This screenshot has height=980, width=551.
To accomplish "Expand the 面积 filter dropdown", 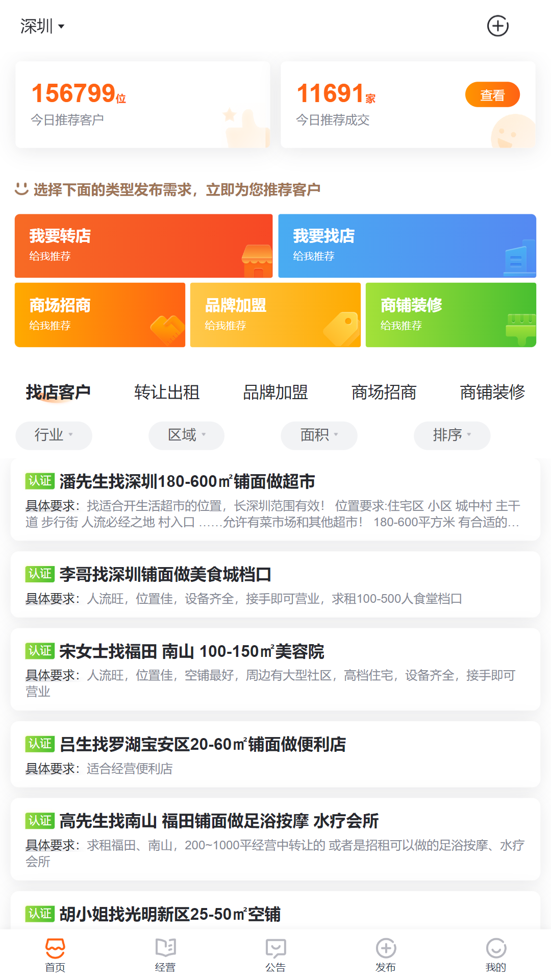I will pyautogui.click(x=319, y=435).
